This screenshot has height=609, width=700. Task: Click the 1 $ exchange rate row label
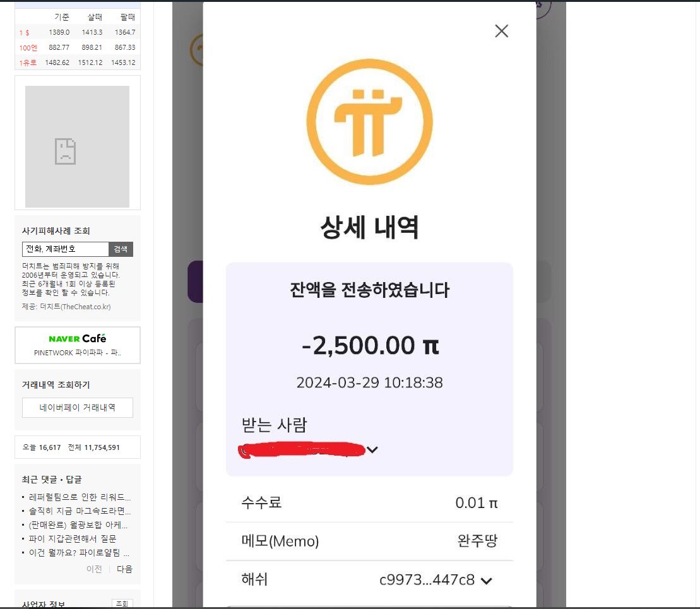click(x=25, y=33)
